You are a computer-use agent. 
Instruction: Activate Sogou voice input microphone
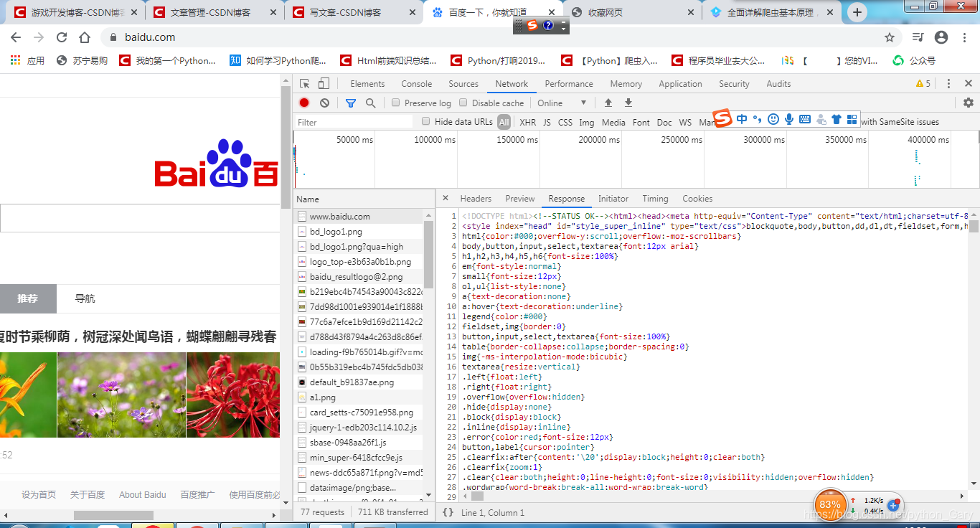[x=789, y=119]
